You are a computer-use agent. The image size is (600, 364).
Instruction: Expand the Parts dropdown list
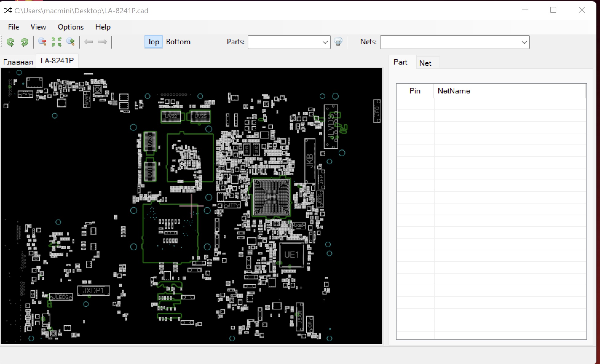point(325,42)
